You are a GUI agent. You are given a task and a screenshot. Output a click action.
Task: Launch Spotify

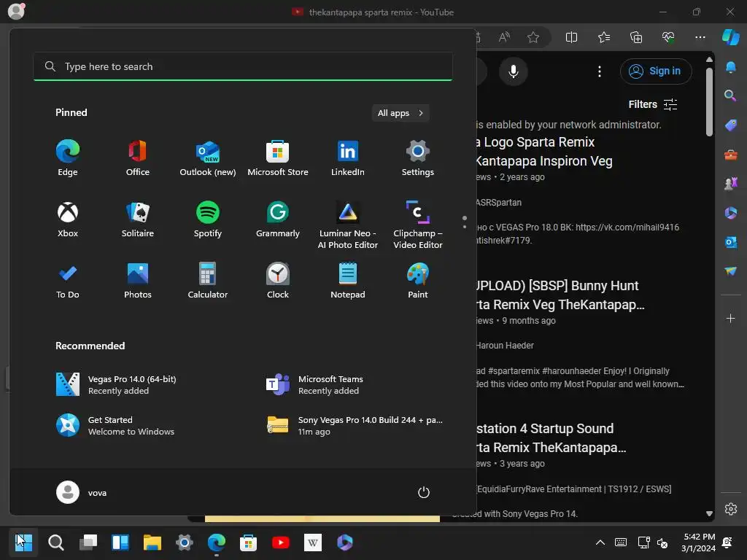(208, 219)
